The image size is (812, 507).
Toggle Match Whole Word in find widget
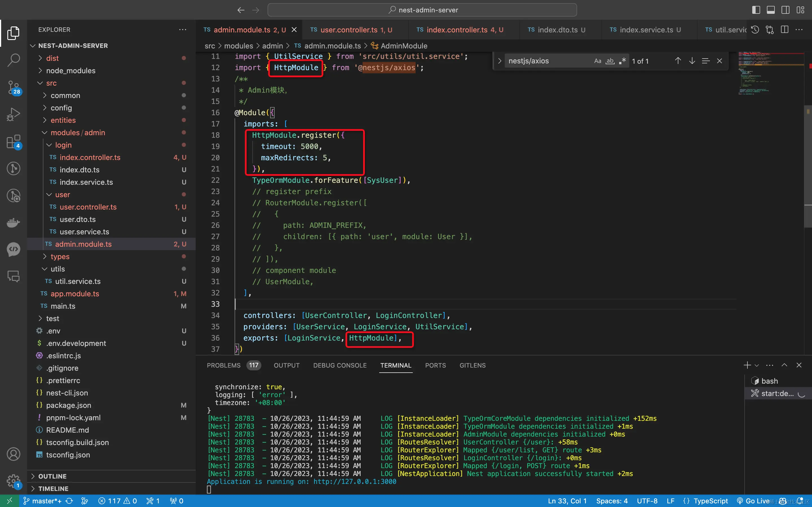pos(610,61)
